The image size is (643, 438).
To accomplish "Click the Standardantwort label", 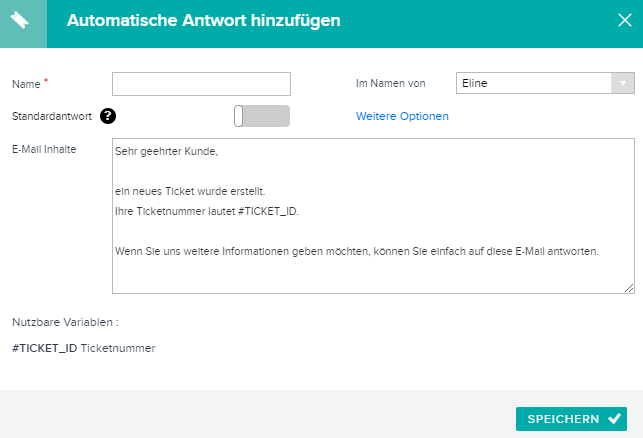I will click(52, 116).
